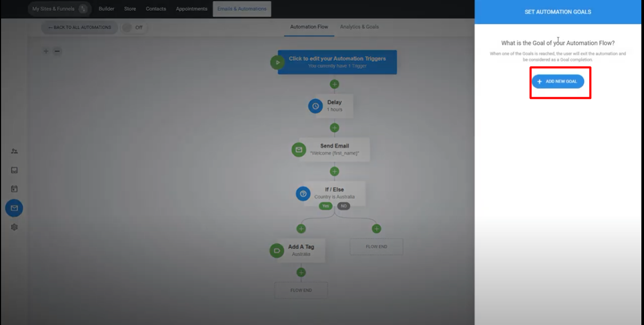Select the Yes branch pill
Screen dimensions: 644x325
click(x=326, y=206)
